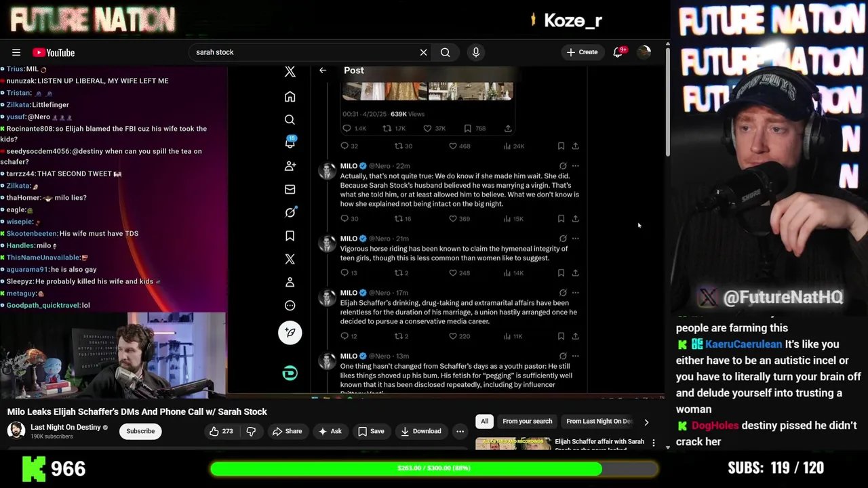
Task: Open the @Nero handle on 22m post
Action: 380,166
